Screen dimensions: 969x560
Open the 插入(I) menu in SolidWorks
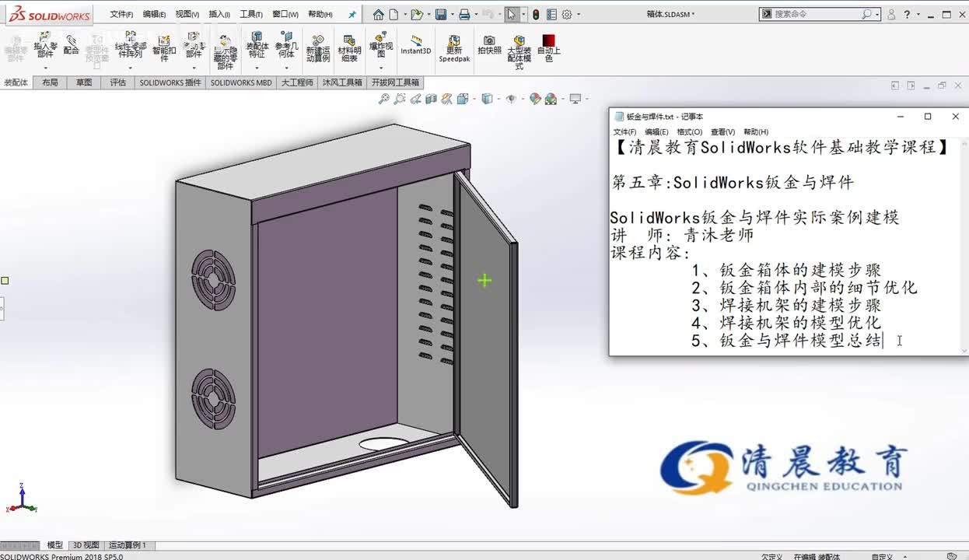219,14
